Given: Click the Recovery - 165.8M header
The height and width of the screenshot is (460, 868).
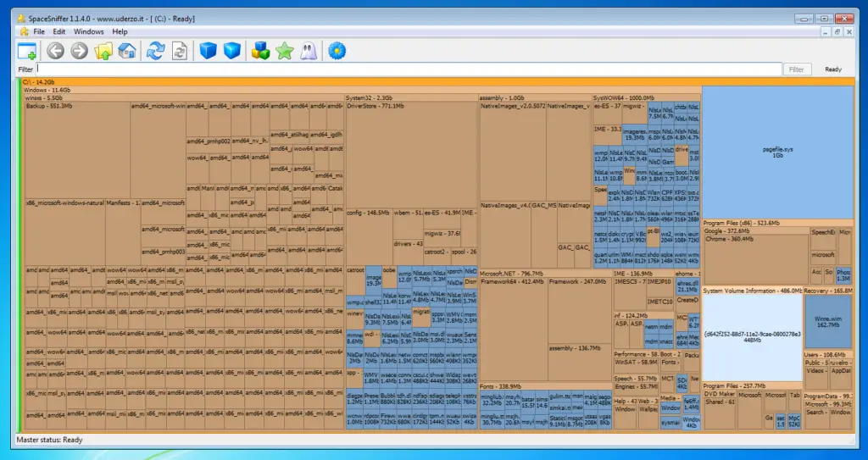Looking at the screenshot, I should click(828, 291).
